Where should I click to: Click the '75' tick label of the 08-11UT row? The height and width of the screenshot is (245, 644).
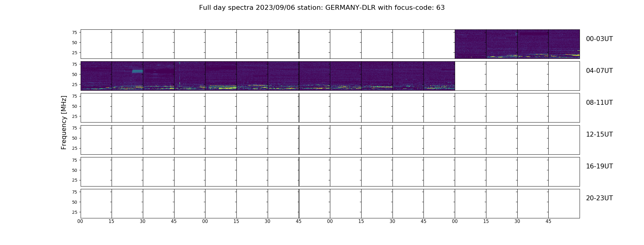click(75, 96)
